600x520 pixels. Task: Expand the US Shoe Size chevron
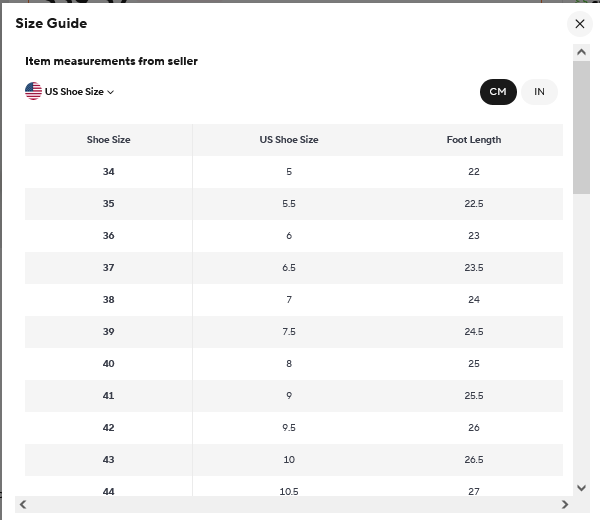coord(111,92)
